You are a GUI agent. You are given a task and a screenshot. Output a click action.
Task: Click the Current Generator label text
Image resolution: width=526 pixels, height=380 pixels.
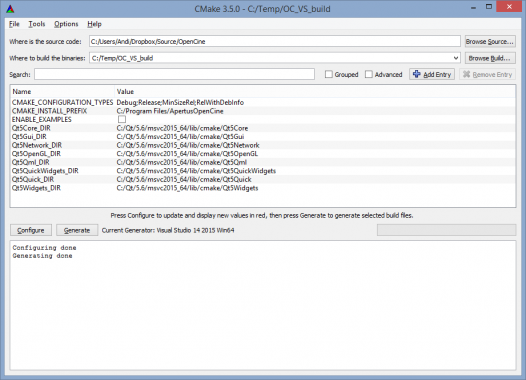[x=168, y=230]
